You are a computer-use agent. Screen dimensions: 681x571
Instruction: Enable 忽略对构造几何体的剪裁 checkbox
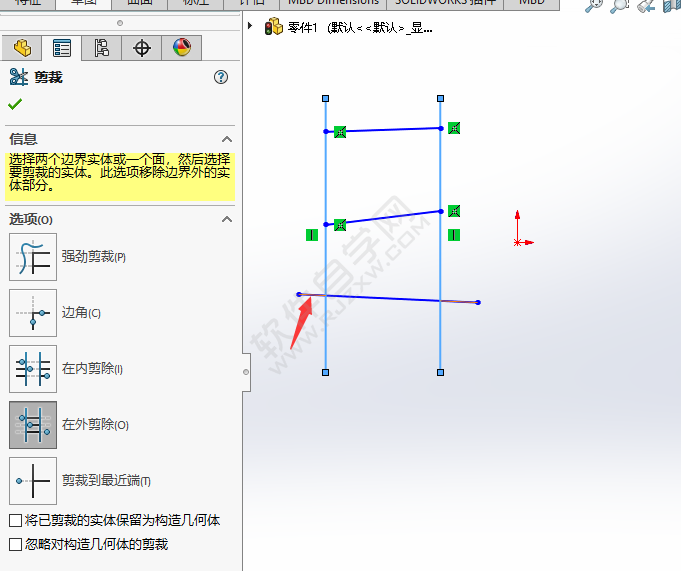pyautogui.click(x=16, y=544)
